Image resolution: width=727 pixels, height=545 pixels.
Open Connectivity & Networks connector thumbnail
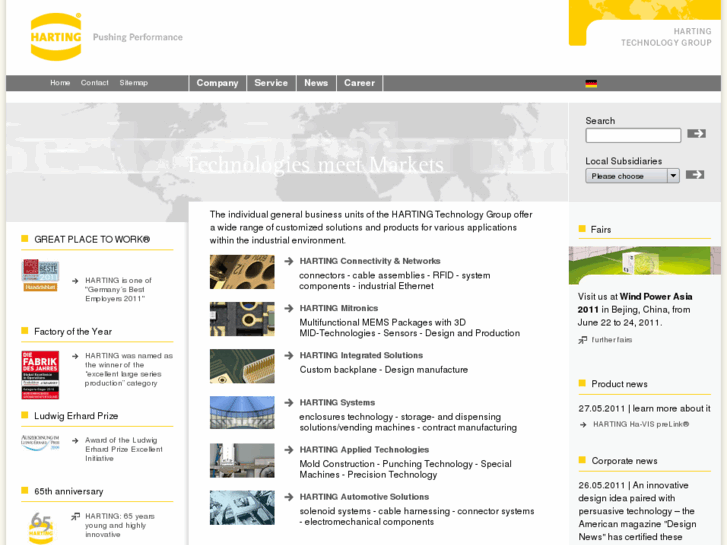point(242,272)
